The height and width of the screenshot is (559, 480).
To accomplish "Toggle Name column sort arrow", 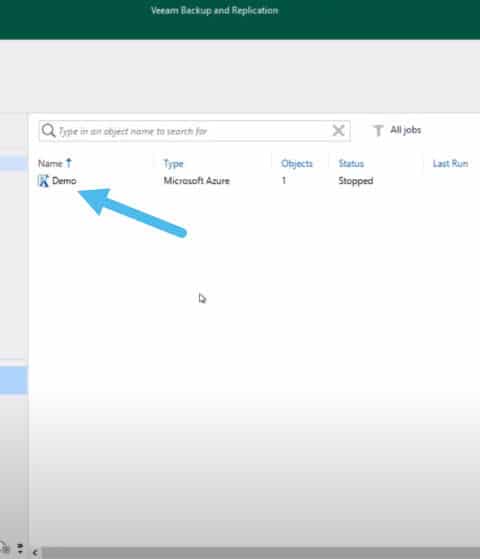I will (69, 163).
